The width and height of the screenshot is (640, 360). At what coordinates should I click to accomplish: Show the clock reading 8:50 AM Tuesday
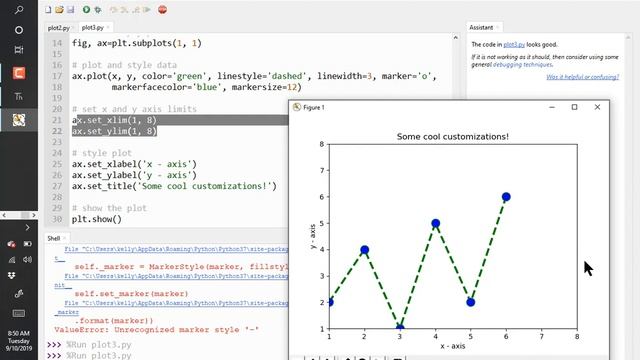pos(19,341)
